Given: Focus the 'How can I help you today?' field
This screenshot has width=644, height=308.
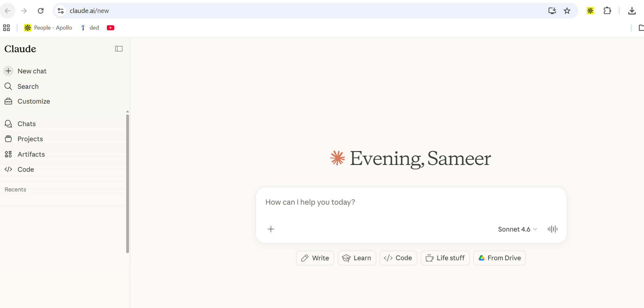Looking at the screenshot, I should click(411, 203).
